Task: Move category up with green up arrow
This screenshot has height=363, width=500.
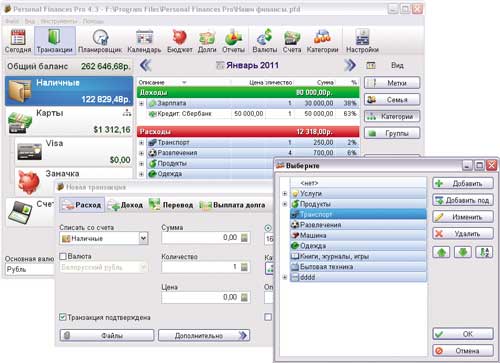Action: pyautogui.click(x=441, y=252)
